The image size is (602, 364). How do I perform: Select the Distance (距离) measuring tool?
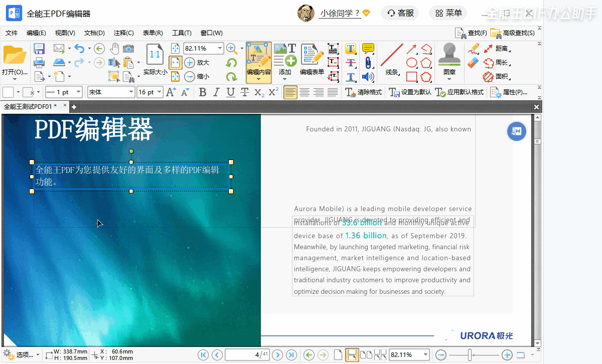(x=496, y=49)
